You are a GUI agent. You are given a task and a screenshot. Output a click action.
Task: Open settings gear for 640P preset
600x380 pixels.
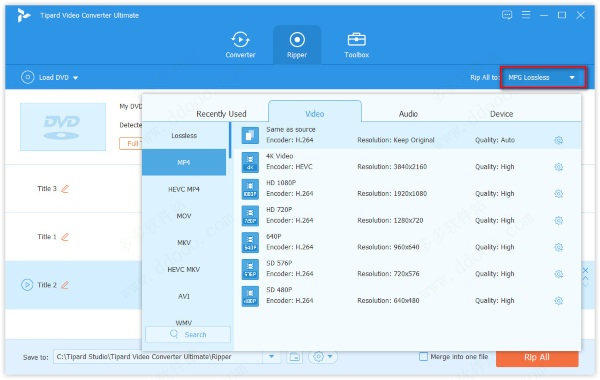pyautogui.click(x=559, y=247)
